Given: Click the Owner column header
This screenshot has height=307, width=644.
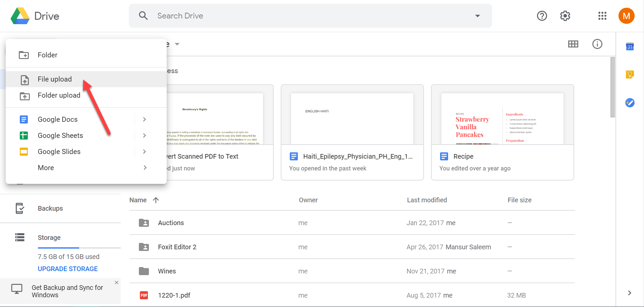Looking at the screenshot, I should pos(308,200).
